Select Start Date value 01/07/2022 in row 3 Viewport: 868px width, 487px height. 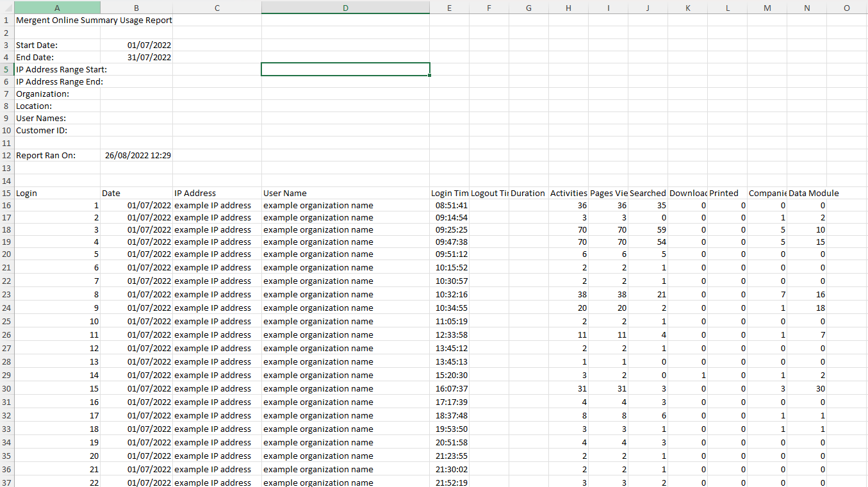(136, 45)
